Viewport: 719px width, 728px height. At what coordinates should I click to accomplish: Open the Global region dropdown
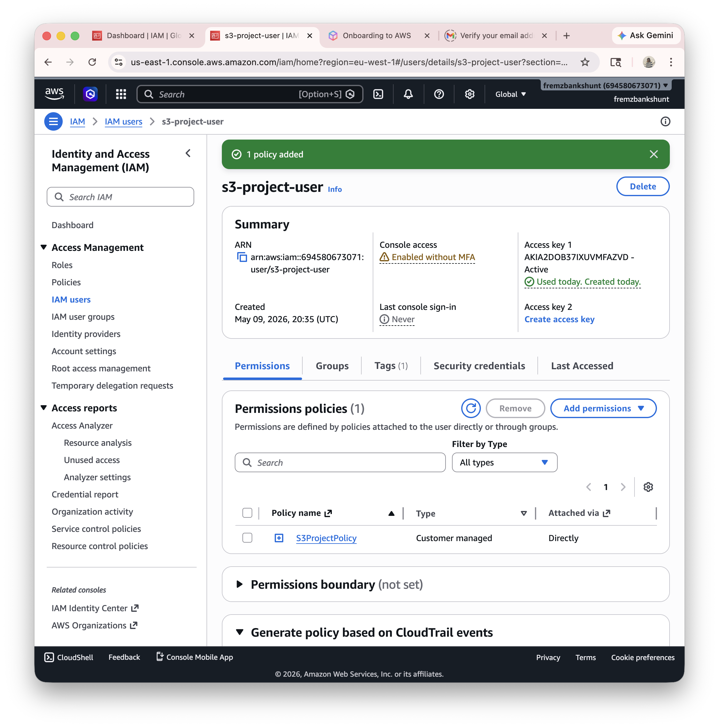(510, 94)
